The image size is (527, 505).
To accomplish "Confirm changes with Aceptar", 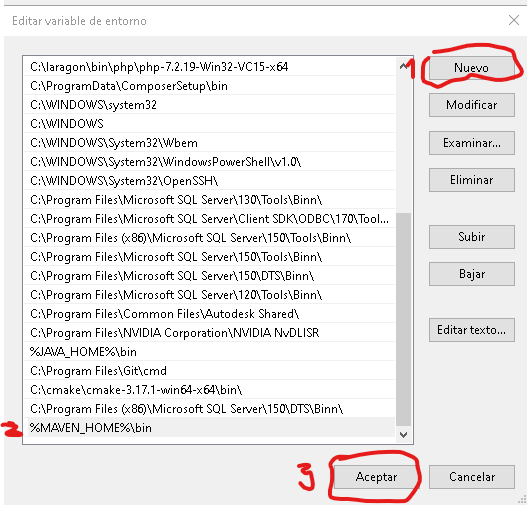I will [376, 477].
